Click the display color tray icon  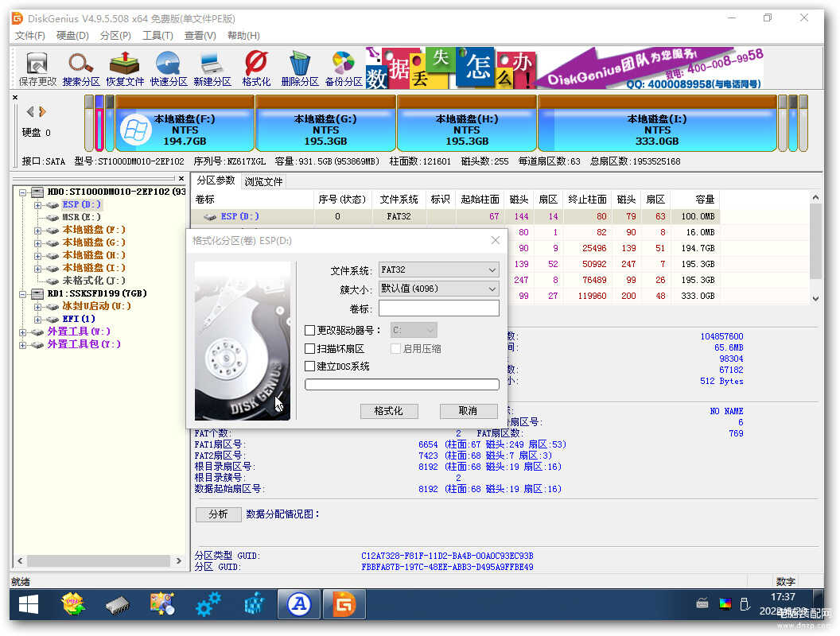(725, 604)
